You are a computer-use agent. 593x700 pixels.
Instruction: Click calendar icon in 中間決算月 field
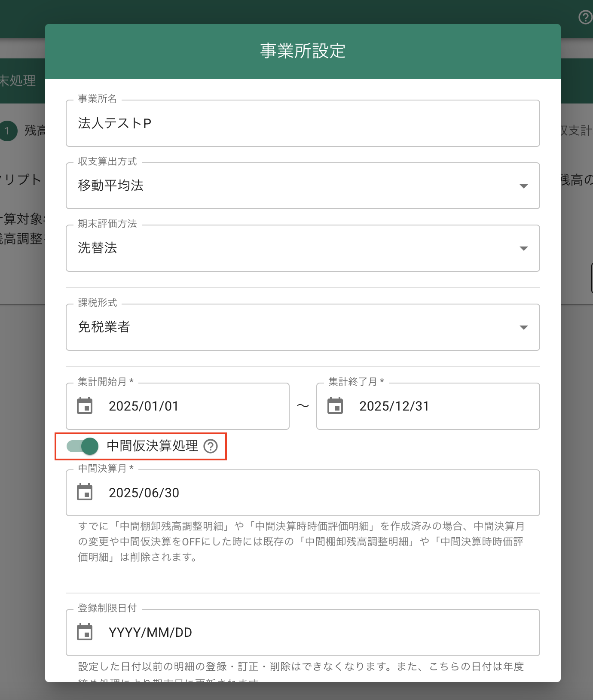pos(85,492)
